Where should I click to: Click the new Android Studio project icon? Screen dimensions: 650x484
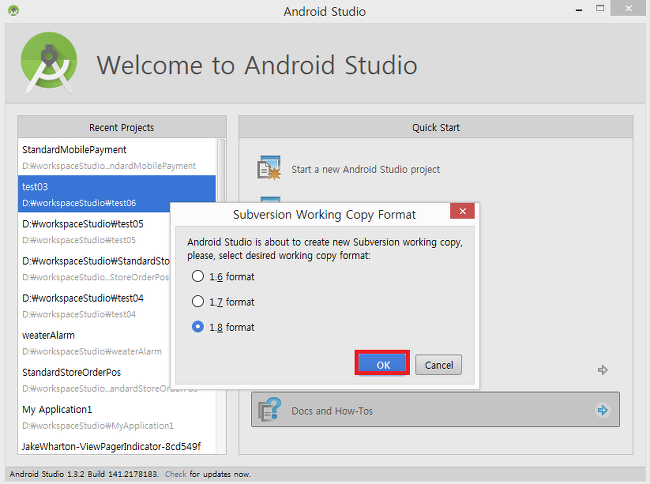coord(269,168)
